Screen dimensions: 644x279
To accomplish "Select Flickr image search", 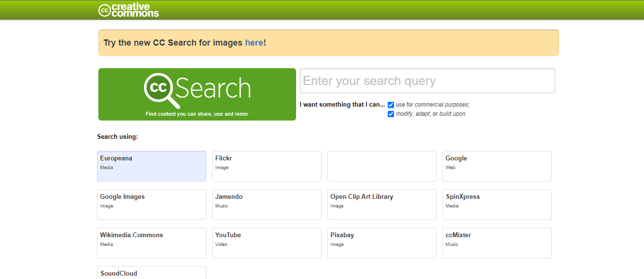I will (266, 166).
